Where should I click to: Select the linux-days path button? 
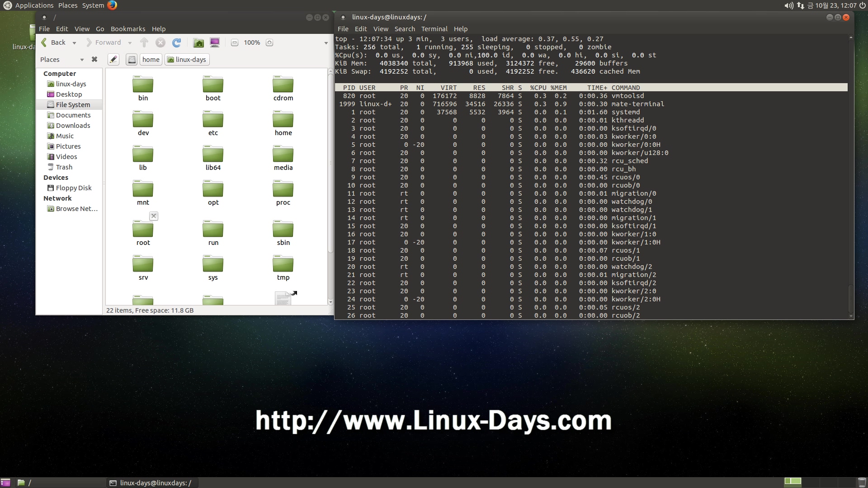pos(187,59)
